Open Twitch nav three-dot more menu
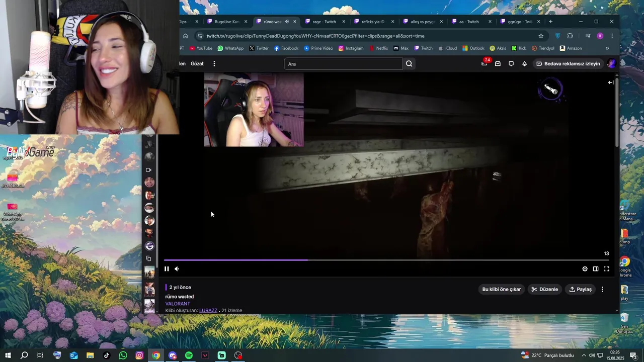This screenshot has width=644, height=362. pyautogui.click(x=214, y=64)
